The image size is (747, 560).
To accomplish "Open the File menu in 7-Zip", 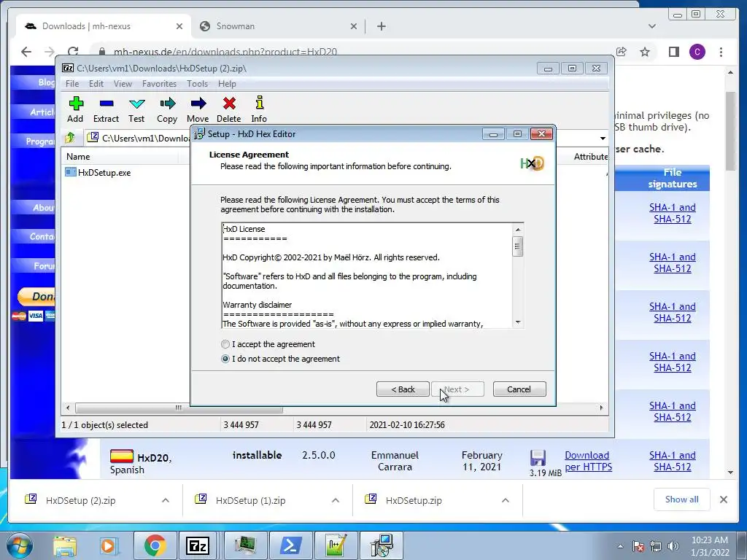I will click(x=72, y=84).
